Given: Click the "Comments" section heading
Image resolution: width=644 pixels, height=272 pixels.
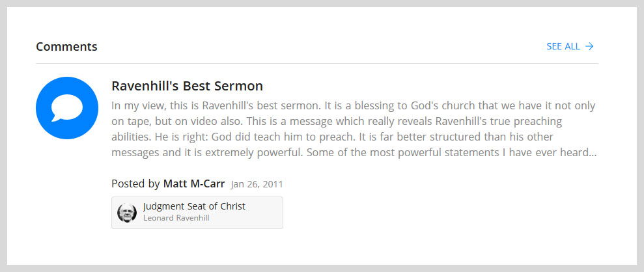Looking at the screenshot, I should [66, 47].
